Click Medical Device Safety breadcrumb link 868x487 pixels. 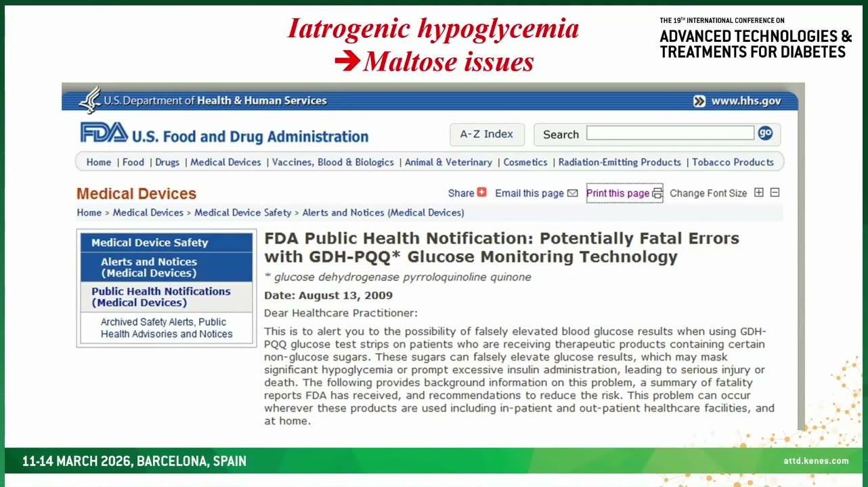point(243,212)
